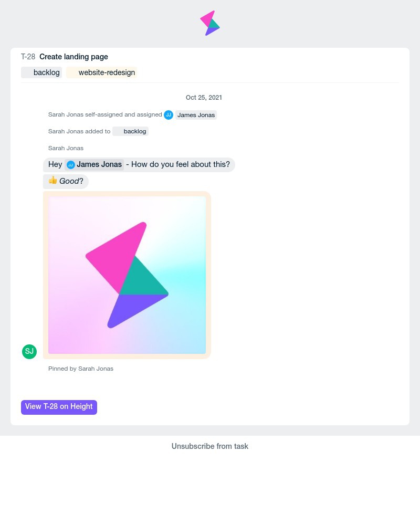Expand the comment bubble from Sarah Jonas
This screenshot has height=525, width=420.
point(139,164)
